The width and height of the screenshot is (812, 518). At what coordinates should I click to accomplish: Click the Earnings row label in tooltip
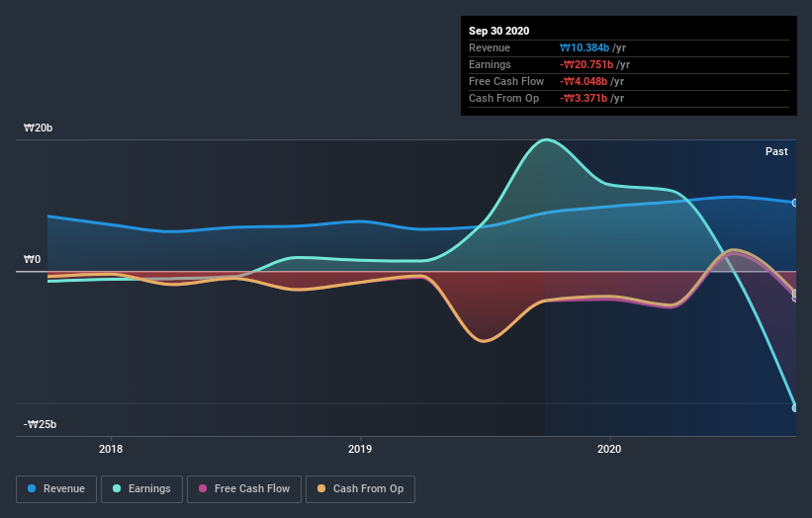point(490,64)
